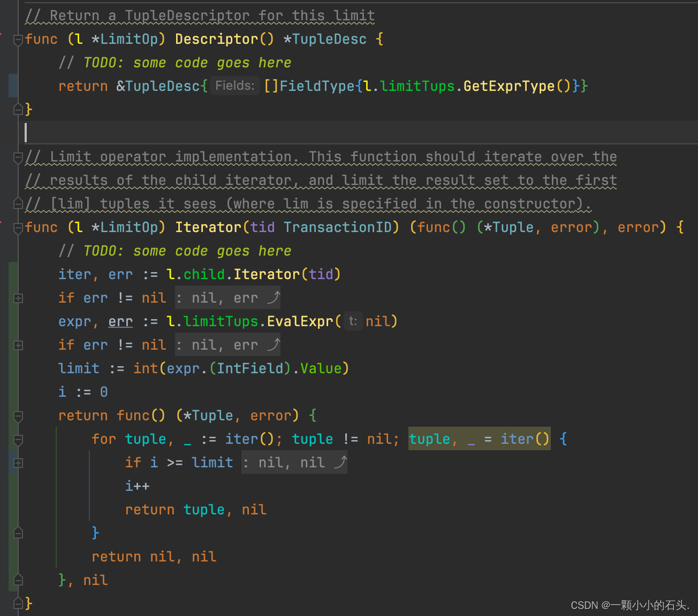This screenshot has height=616, width=698.
Task: Click the Iterator method name in the func signature
Action: click(x=208, y=227)
